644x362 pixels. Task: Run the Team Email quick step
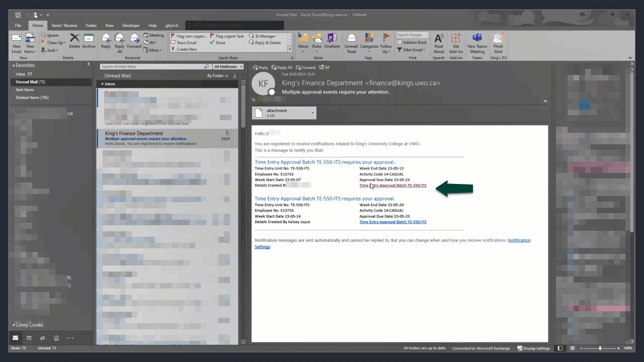click(x=184, y=43)
